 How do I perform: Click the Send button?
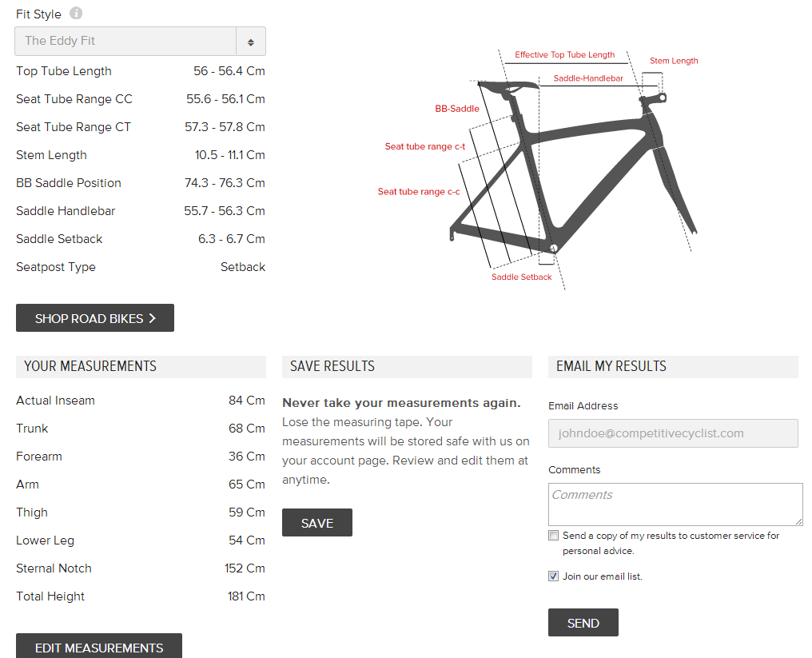click(x=583, y=623)
